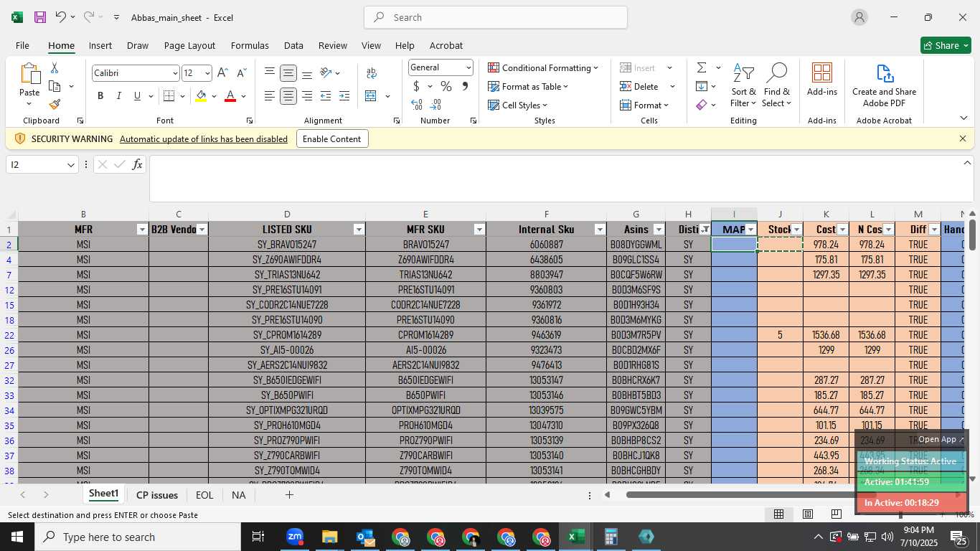Click the Cut scissors icon
Image resolution: width=980 pixels, height=551 pixels.
[55, 68]
